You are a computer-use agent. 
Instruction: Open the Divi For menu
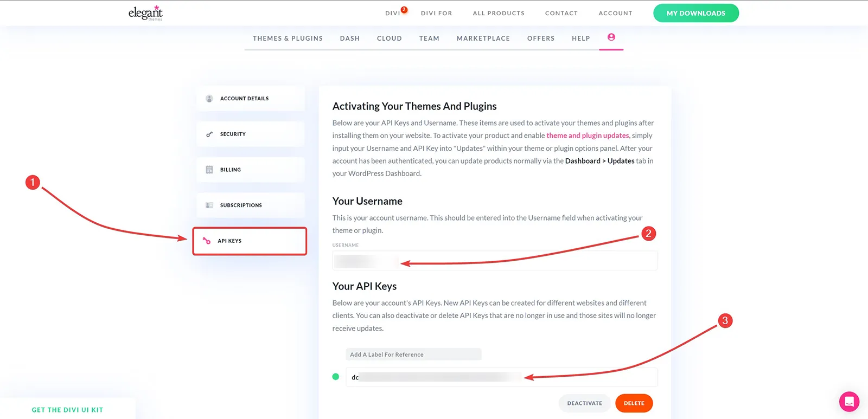(436, 13)
